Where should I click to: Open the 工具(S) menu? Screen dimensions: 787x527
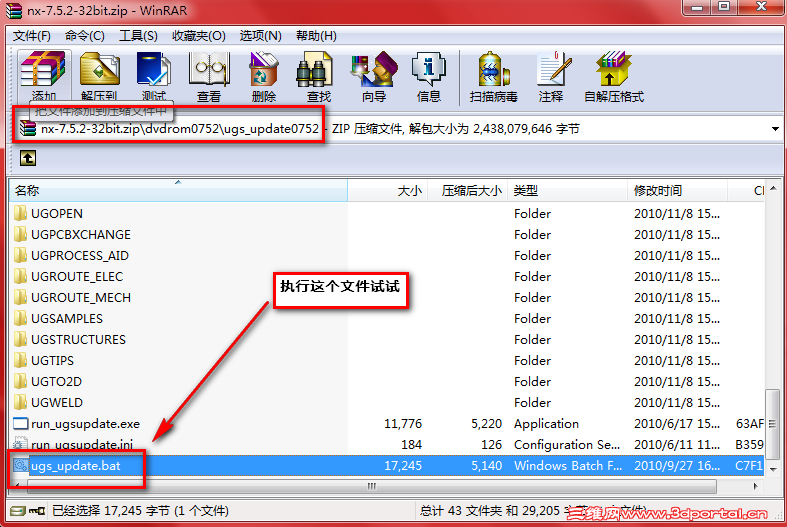click(138, 36)
